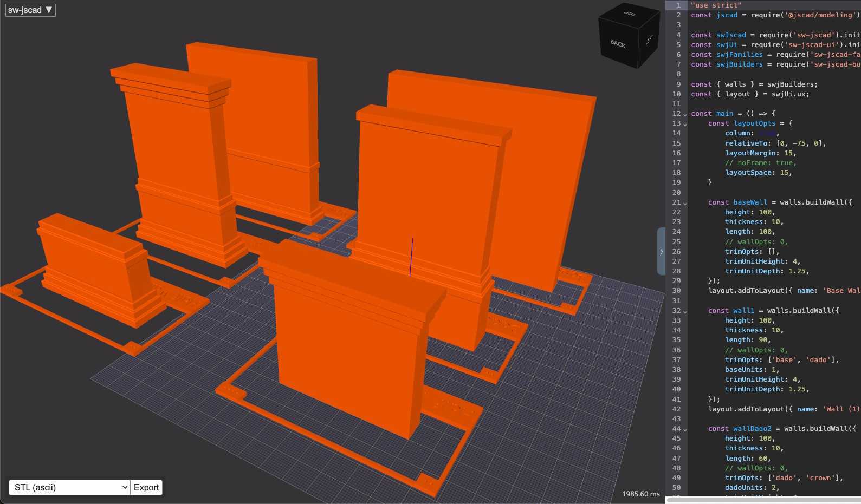The image size is (861, 504).
Task: Open the sw-jscad project dropdown
Action: 30,10
